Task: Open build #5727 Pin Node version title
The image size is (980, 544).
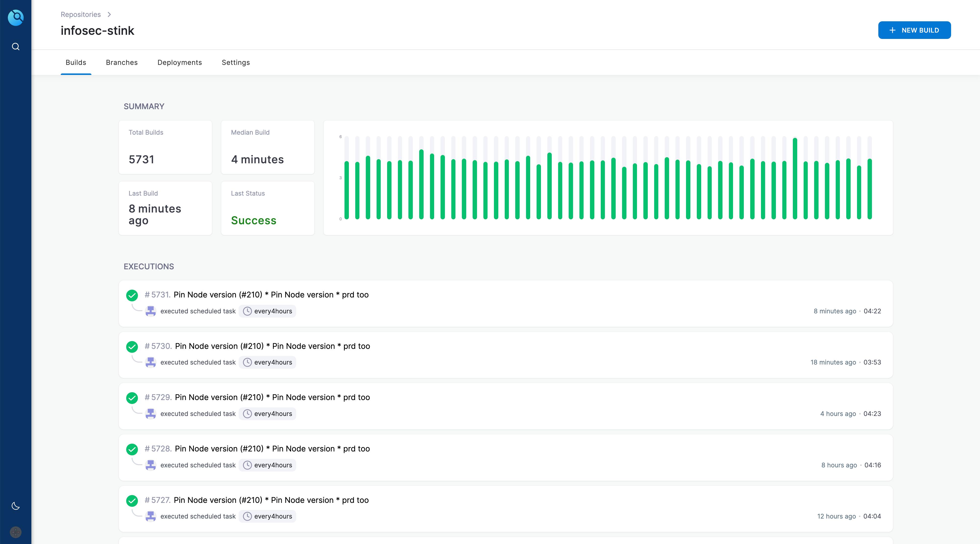Action: click(271, 500)
